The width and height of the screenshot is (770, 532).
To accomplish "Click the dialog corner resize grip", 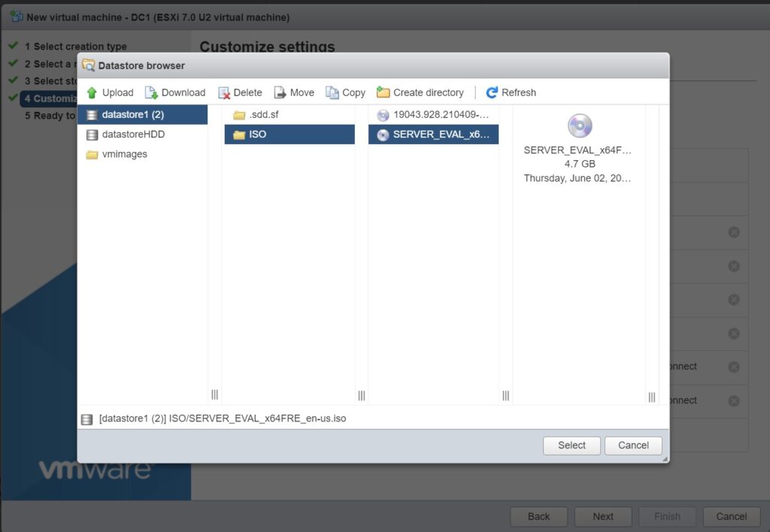I will (x=665, y=459).
